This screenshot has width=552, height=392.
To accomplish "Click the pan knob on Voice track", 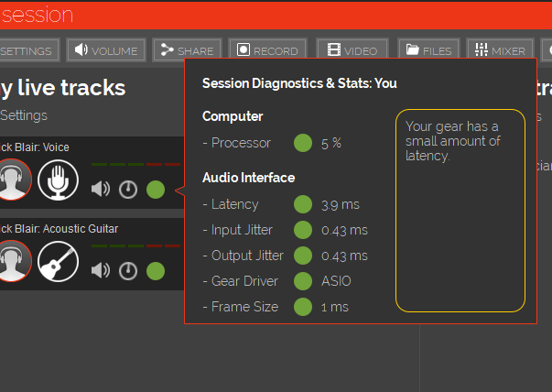I will (128, 190).
